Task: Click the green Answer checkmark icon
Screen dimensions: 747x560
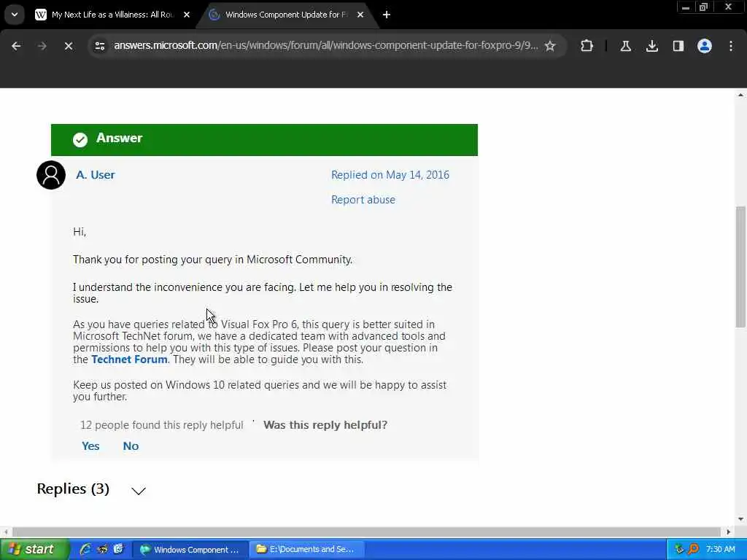Action: click(80, 139)
